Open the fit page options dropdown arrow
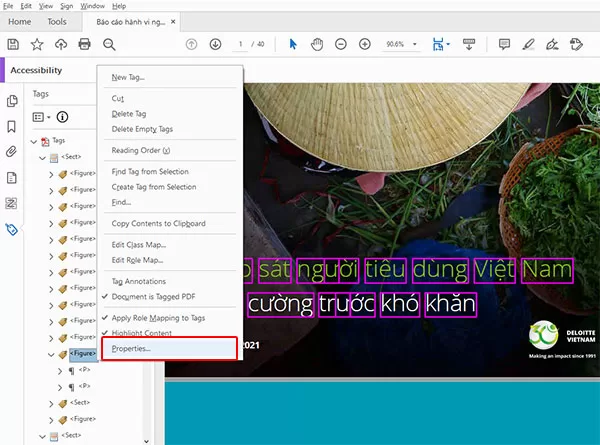The image size is (600, 445). pyautogui.click(x=448, y=44)
